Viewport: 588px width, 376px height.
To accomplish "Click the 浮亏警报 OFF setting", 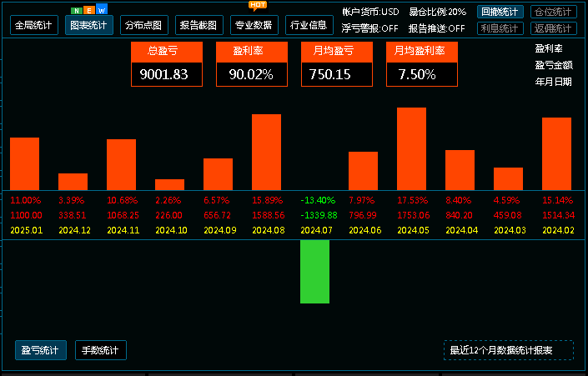I will (x=370, y=28).
